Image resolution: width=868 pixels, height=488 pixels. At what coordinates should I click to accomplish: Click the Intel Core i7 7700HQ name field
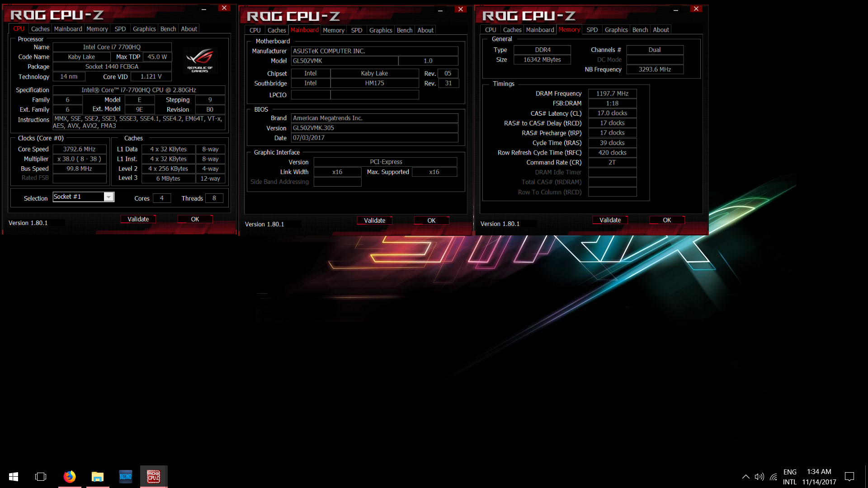tap(112, 47)
